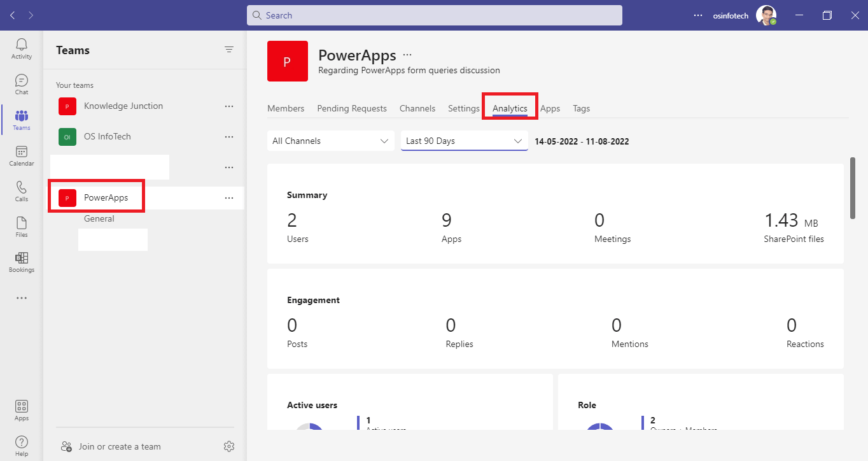Open the Apps store in sidebar
This screenshot has width=868, height=461.
22,411
